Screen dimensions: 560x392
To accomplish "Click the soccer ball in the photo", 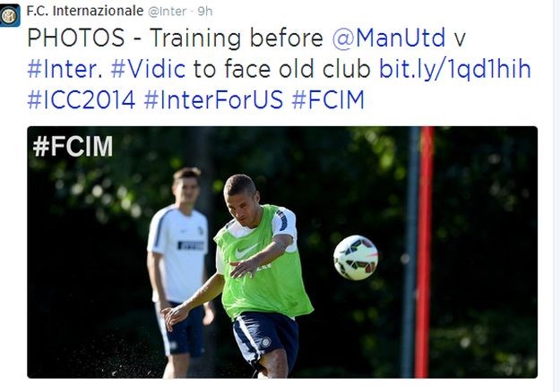I will pyautogui.click(x=356, y=258).
